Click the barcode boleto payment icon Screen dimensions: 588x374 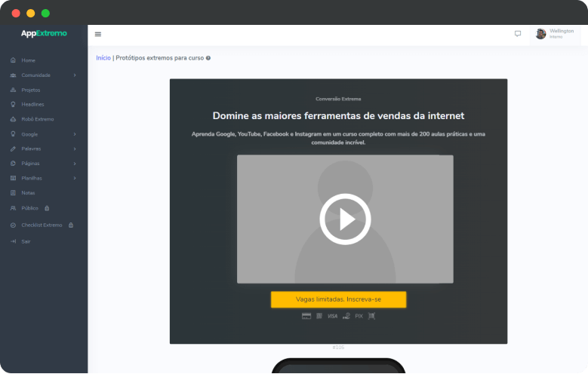pos(371,316)
